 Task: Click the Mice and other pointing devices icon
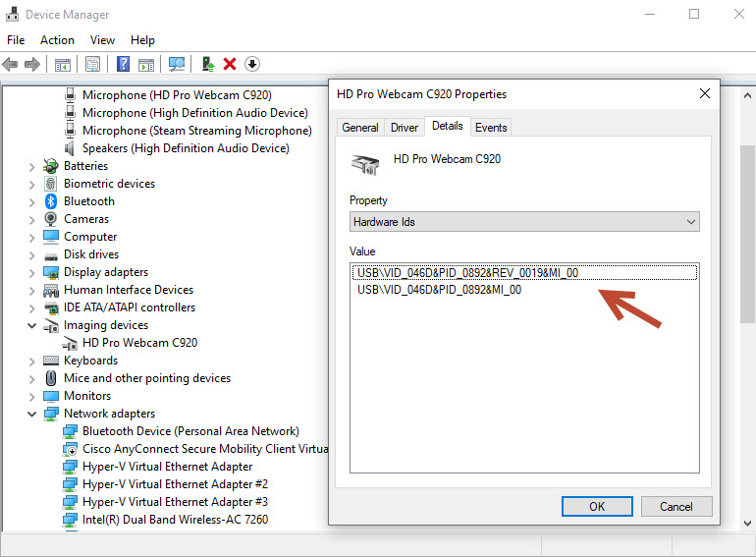pos(51,378)
